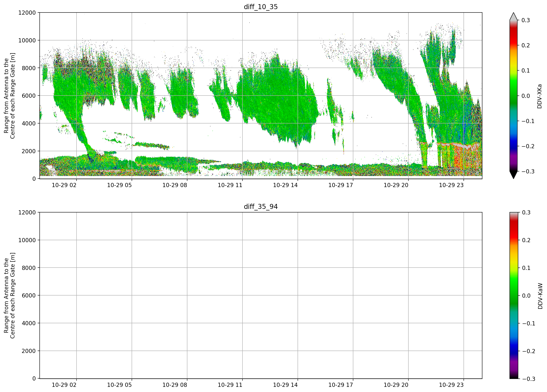This screenshot has width=547, height=392.
Task: Click 0.2 tick on DDV-XKa colorbar
Action: (526, 45)
